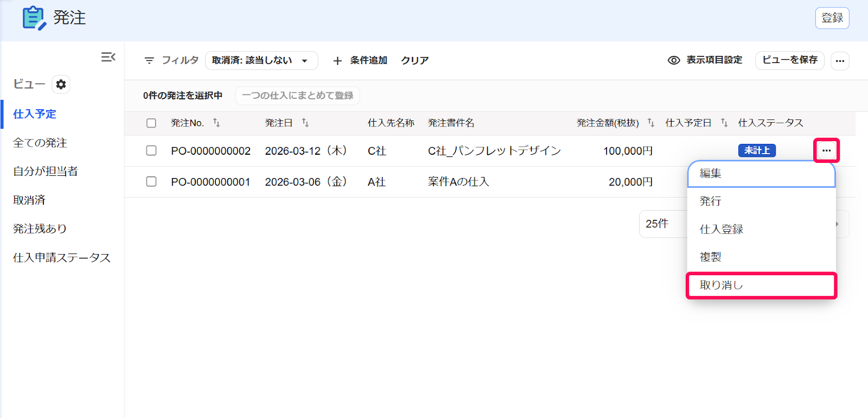Sort by 発注金額(税抜) column arrows

click(651, 123)
